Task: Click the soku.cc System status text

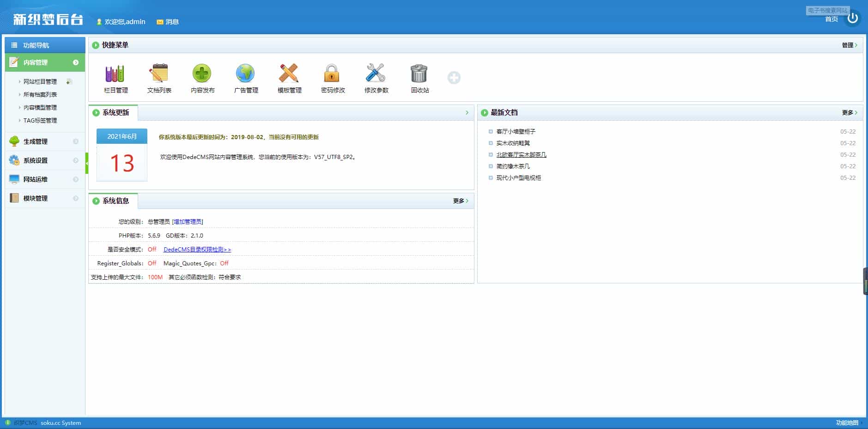Action: click(x=61, y=423)
